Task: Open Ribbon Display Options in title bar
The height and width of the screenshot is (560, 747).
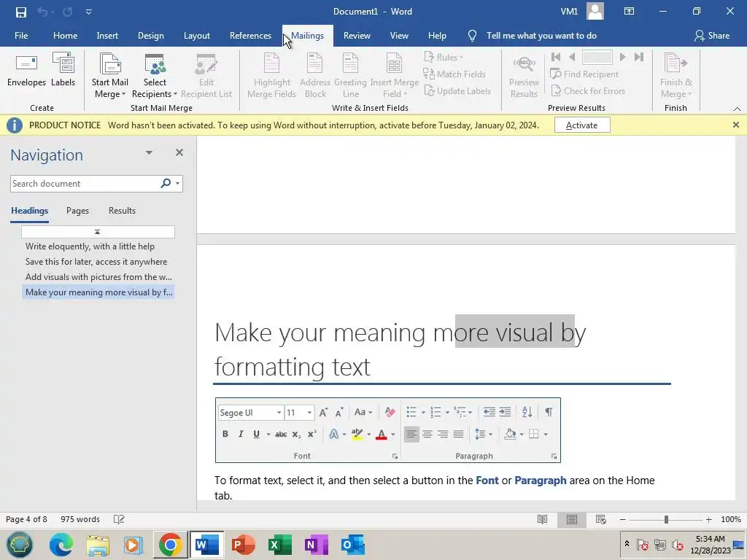Action: click(630, 12)
